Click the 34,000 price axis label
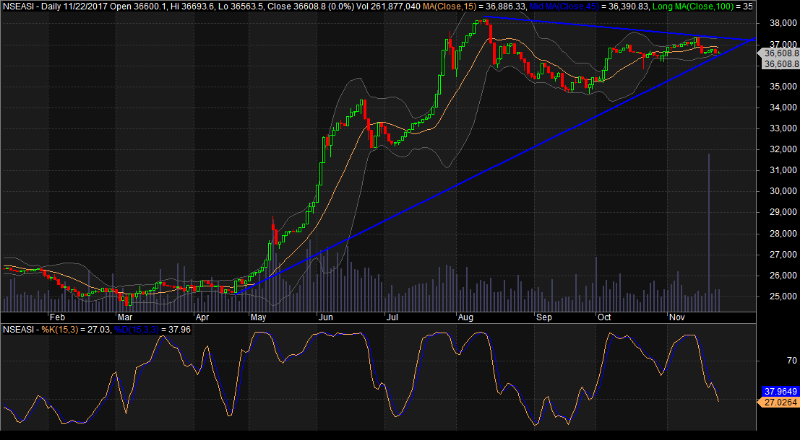Image resolution: width=800 pixels, height=440 pixels. tap(782, 107)
